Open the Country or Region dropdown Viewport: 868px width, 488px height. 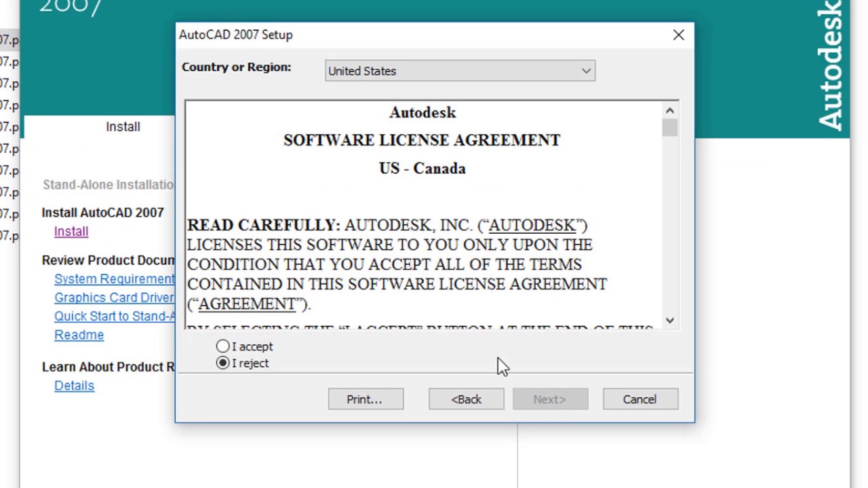point(460,71)
